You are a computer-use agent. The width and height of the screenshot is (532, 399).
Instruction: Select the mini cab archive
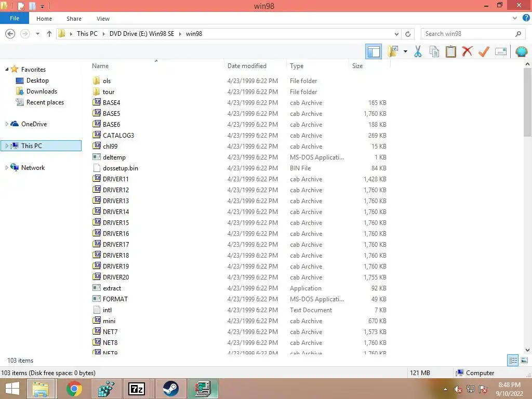pos(109,321)
